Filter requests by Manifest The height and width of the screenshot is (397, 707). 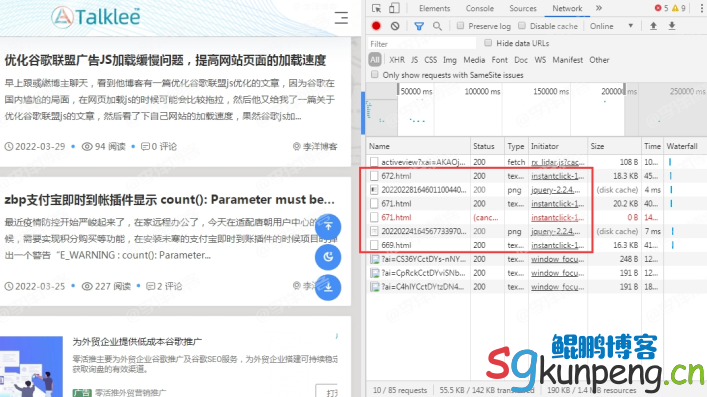(568, 60)
